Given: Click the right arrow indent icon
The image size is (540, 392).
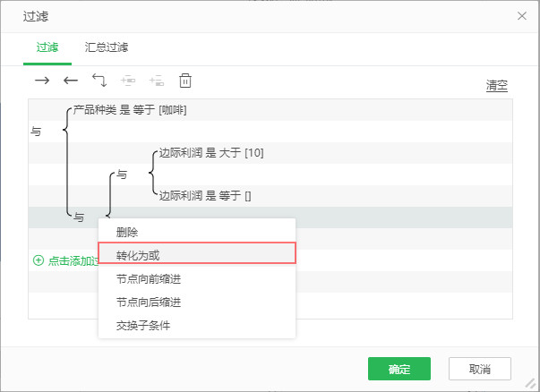Looking at the screenshot, I should pos(42,81).
